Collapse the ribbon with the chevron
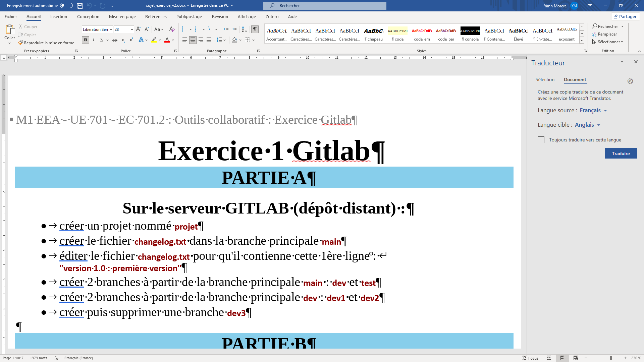 639,51
